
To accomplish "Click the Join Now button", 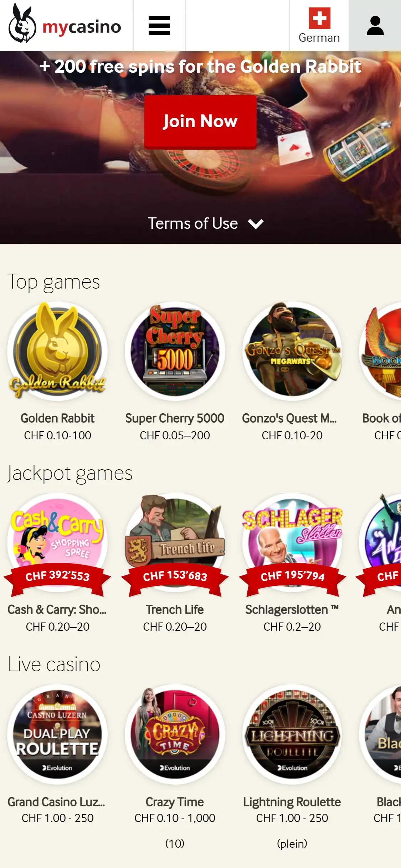I will pos(200,122).
